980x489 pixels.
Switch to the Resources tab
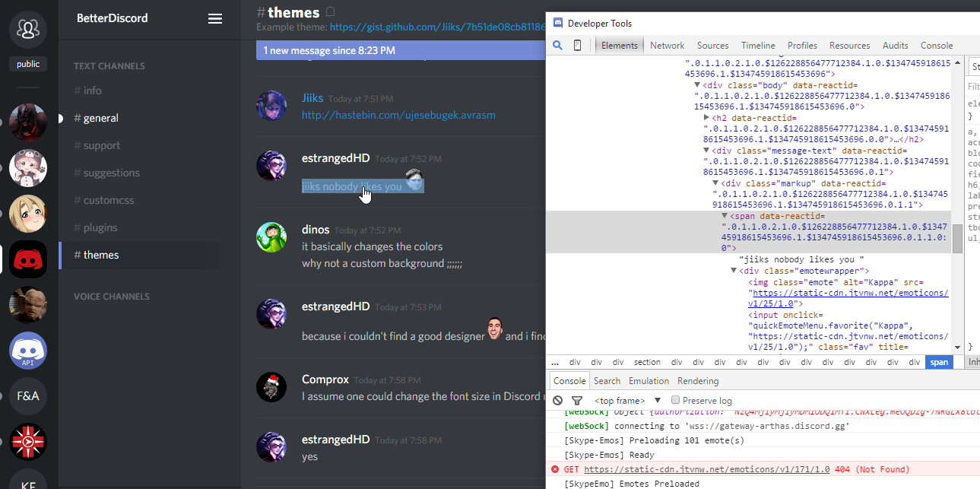[x=850, y=45]
